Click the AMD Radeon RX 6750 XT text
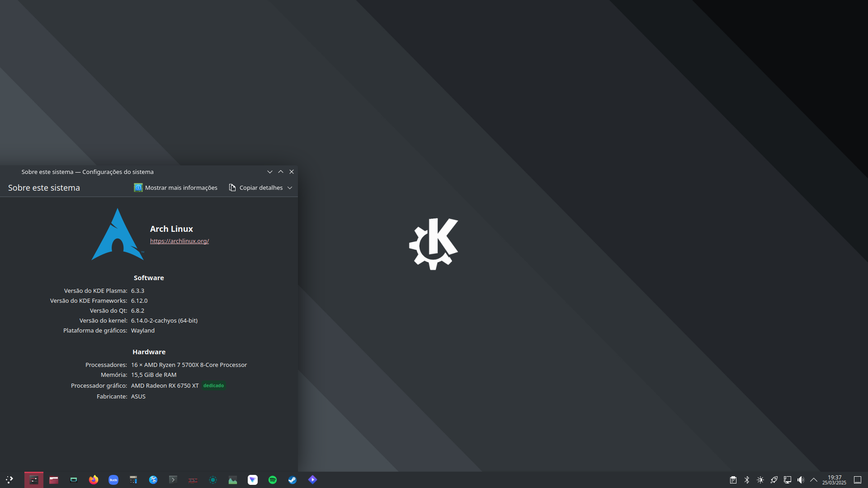This screenshot has height=488, width=868. pyautogui.click(x=165, y=386)
